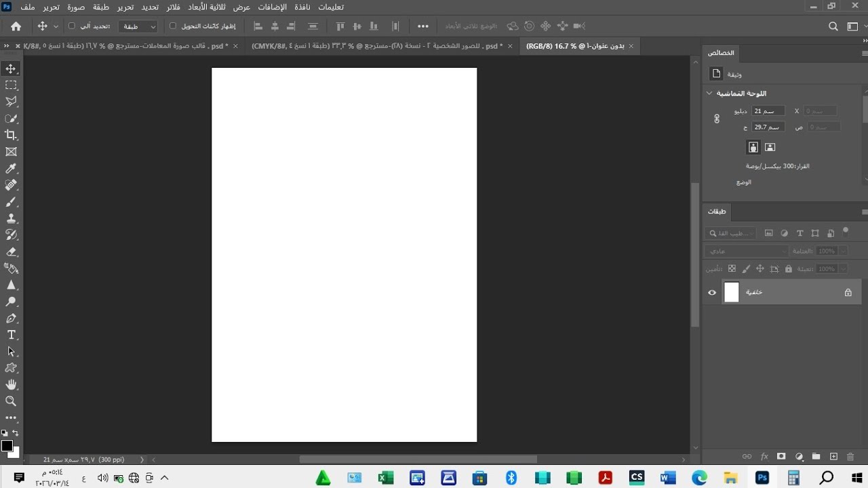Viewport: 868px width, 488px height.
Task: Open the فلاتر (Filter) menu
Action: click(174, 7)
